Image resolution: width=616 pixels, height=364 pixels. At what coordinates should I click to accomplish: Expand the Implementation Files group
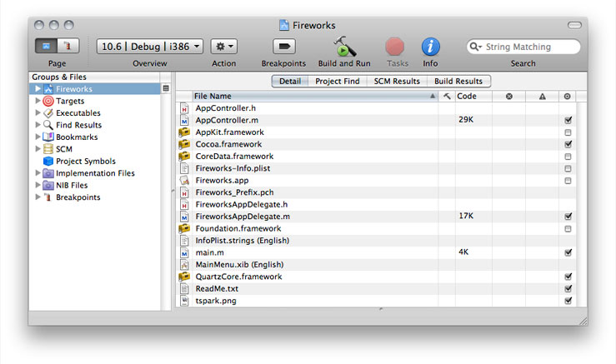[38, 173]
